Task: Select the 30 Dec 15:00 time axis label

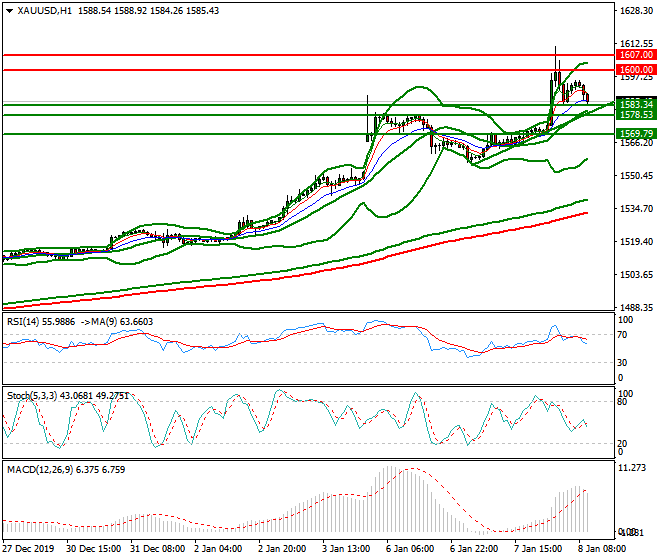Action: coord(93,549)
